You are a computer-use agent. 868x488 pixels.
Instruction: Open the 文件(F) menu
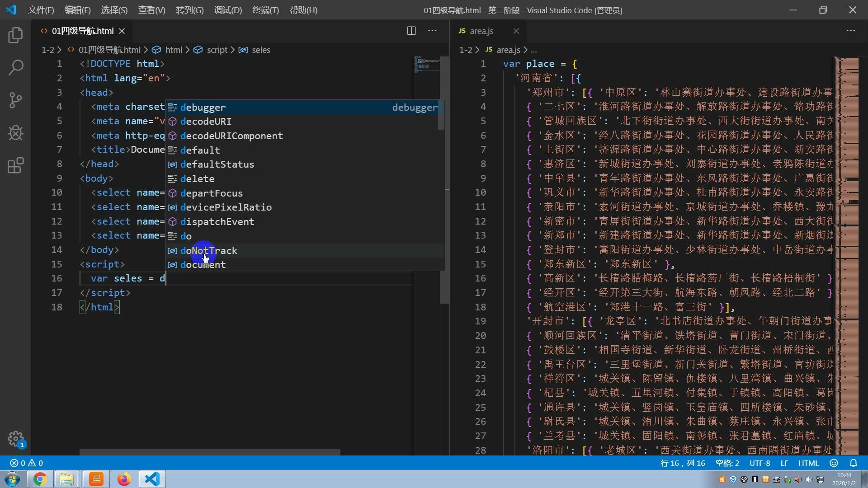pos(41,10)
